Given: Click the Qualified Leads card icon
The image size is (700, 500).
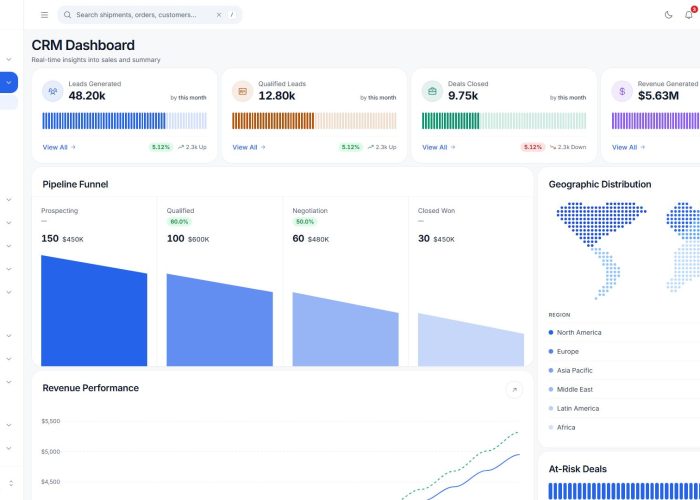Looking at the screenshot, I should pos(242,91).
